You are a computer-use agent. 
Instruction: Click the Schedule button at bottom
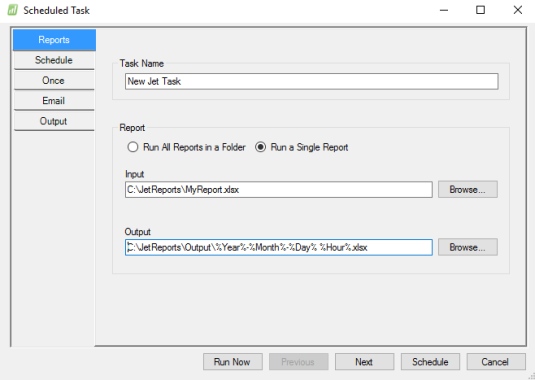pos(430,362)
